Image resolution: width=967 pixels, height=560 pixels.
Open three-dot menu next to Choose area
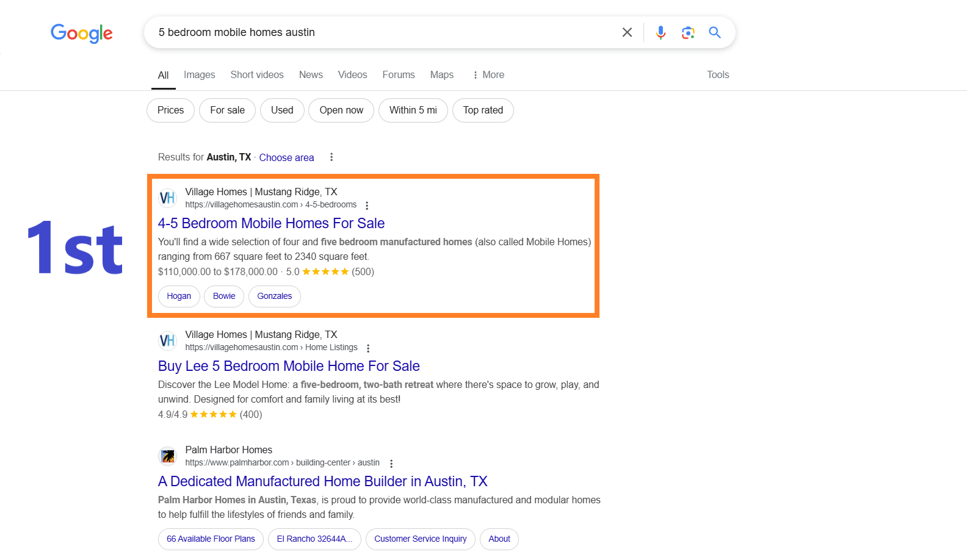(x=331, y=157)
